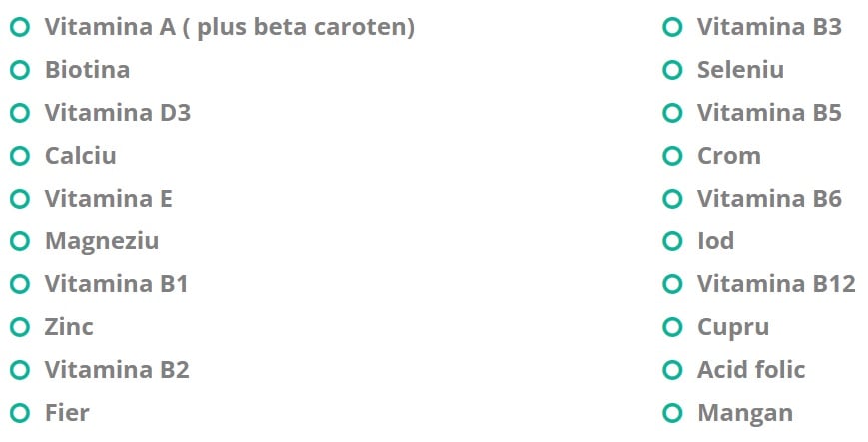Image resolution: width=868 pixels, height=442 pixels.
Task: Click the Vitamina E entry
Action: [x=109, y=198]
